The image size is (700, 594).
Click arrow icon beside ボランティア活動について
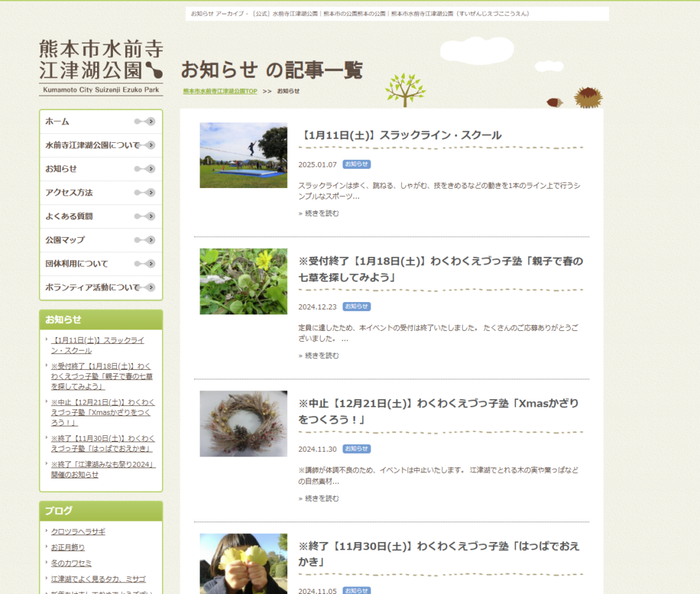click(145, 287)
